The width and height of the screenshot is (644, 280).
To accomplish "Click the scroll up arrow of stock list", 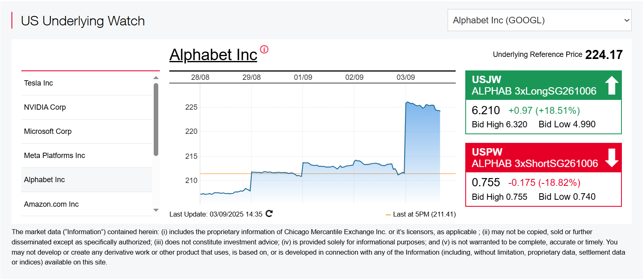I will [x=156, y=77].
